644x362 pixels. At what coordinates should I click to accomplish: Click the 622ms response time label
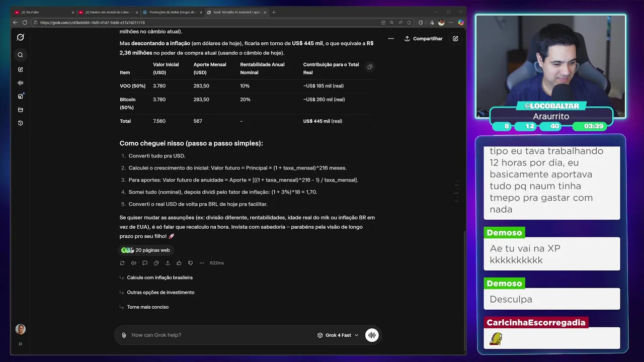pyautogui.click(x=217, y=263)
